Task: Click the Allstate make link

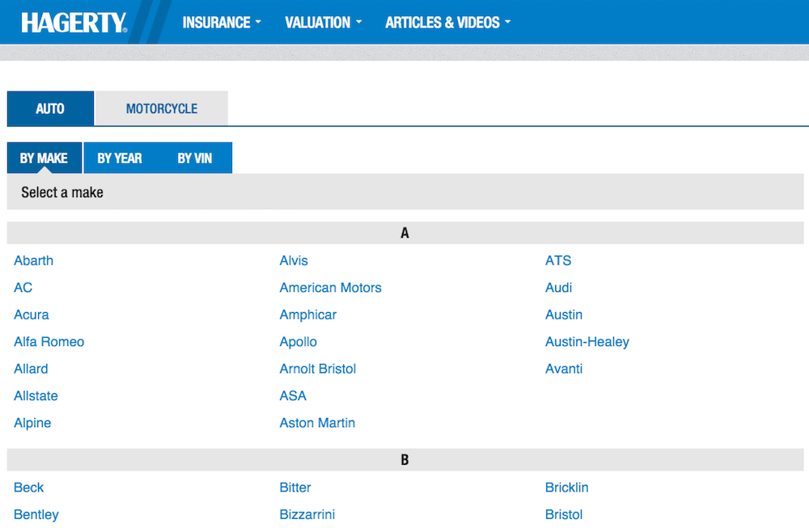Action: point(36,396)
